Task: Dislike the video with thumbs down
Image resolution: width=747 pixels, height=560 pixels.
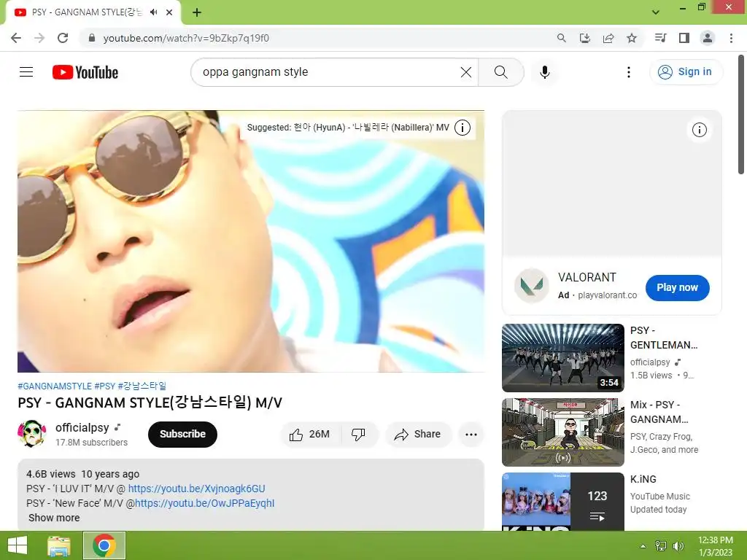Action: pyautogui.click(x=358, y=435)
